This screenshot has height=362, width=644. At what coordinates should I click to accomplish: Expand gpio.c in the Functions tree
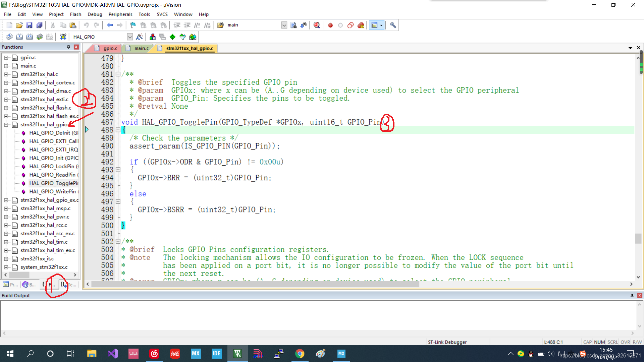pos(6,58)
